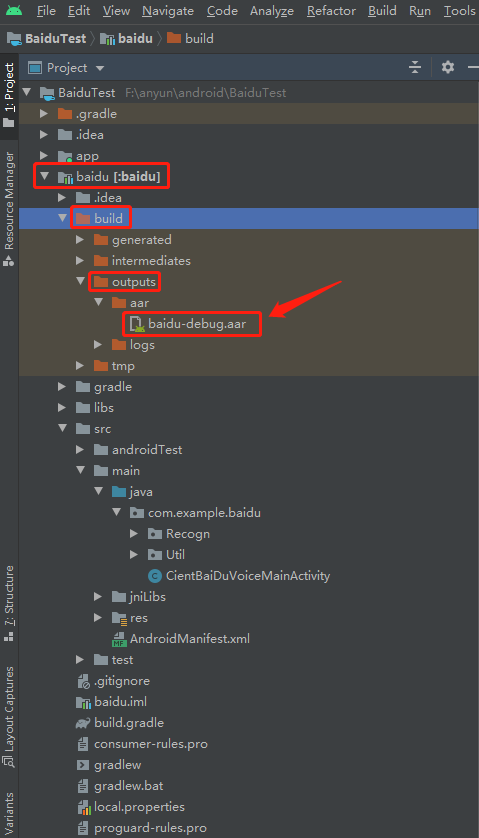Click the CientBaiDuVoiceMainActivity class icon
The height and width of the screenshot is (838, 479).
(x=154, y=576)
